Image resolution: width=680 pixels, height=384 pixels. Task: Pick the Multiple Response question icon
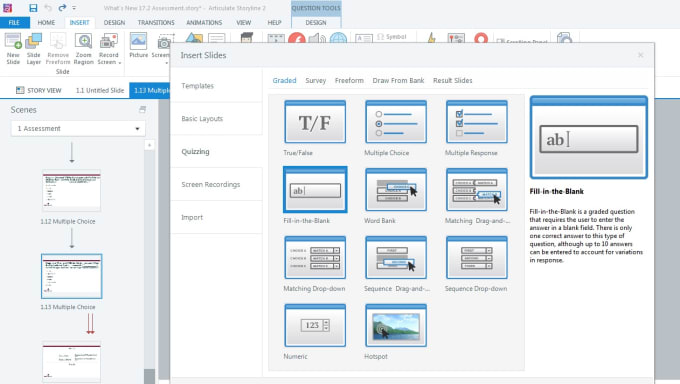(x=476, y=122)
